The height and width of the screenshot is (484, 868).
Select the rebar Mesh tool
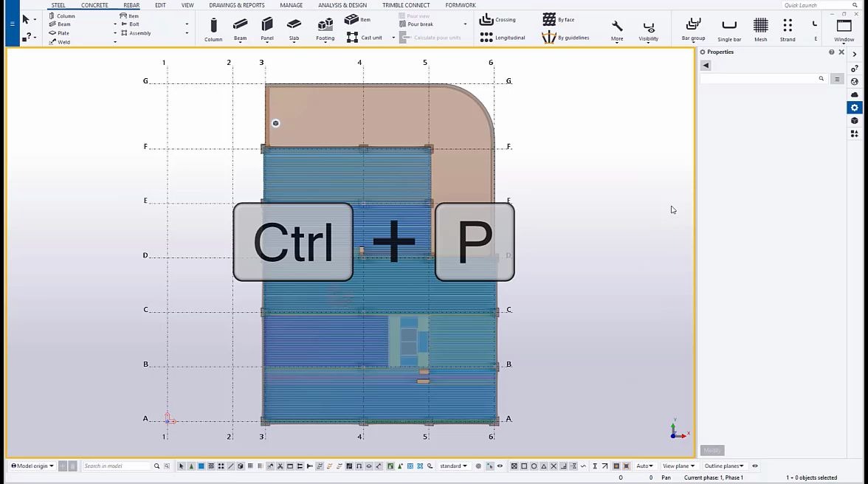coord(760,30)
